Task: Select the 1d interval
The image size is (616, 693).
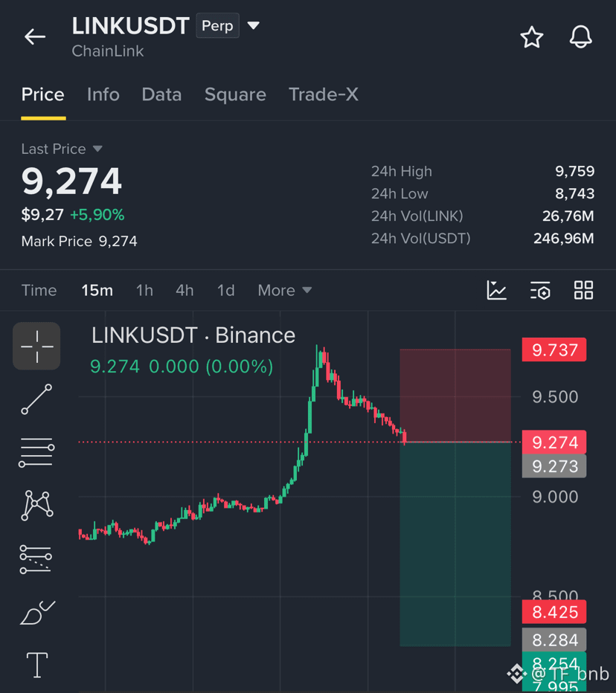Action: (x=225, y=291)
